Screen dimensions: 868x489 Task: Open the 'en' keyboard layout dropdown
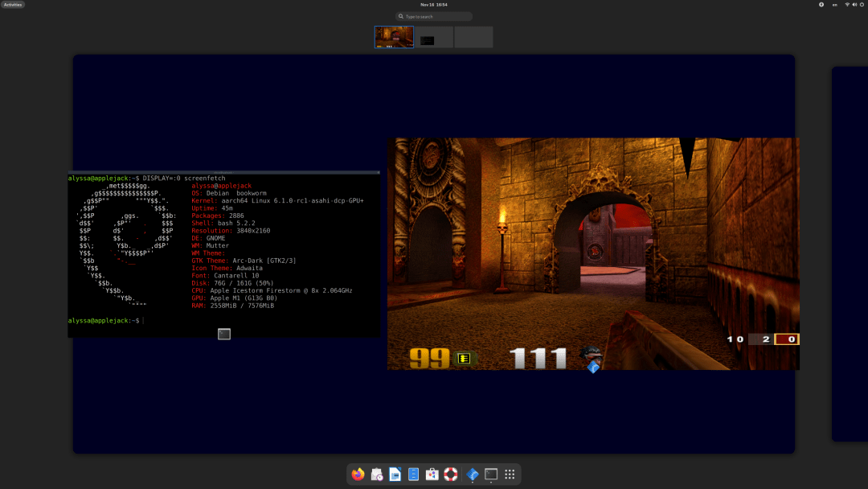click(834, 5)
